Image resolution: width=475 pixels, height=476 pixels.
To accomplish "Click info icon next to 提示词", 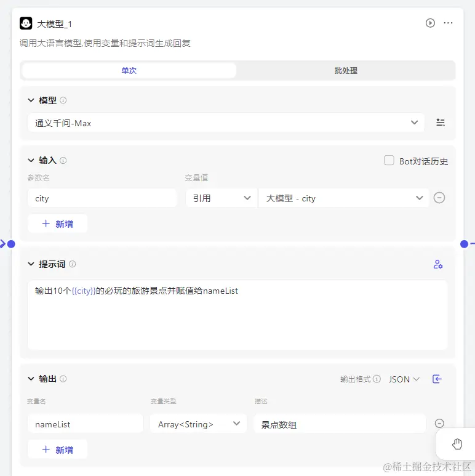I will coord(72,264).
